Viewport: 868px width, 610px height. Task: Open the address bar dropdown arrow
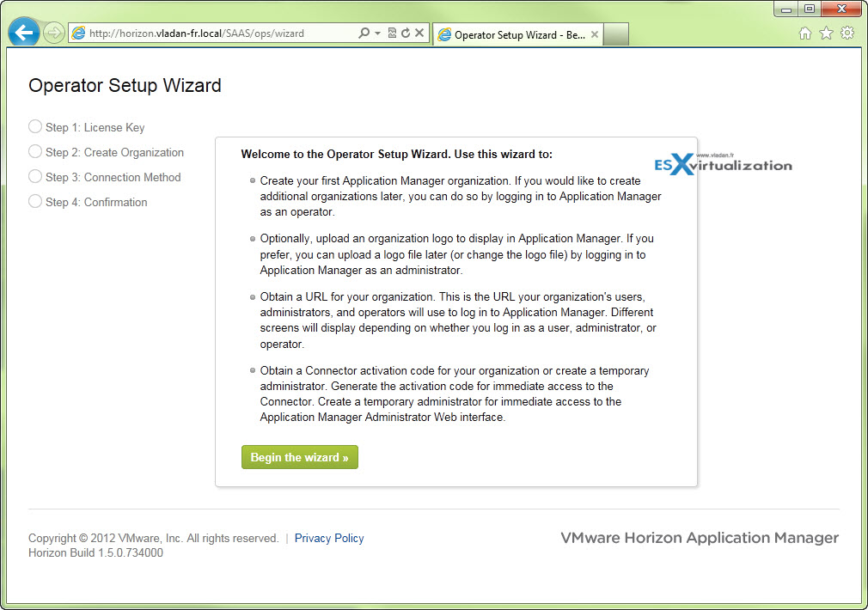pos(377,34)
